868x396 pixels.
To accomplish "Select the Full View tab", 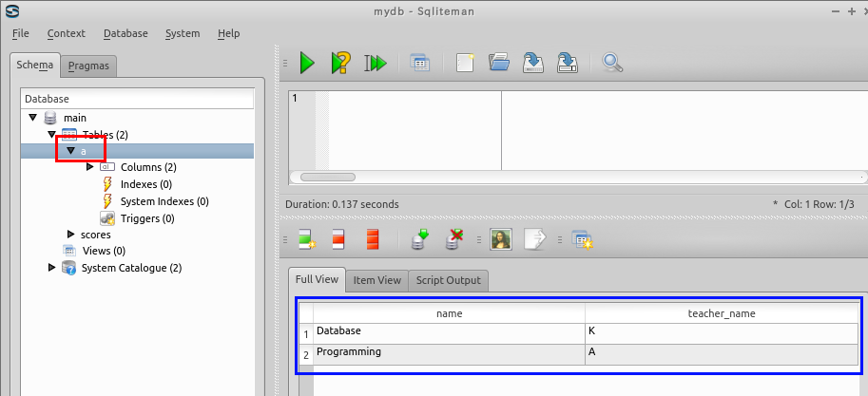I will (317, 279).
